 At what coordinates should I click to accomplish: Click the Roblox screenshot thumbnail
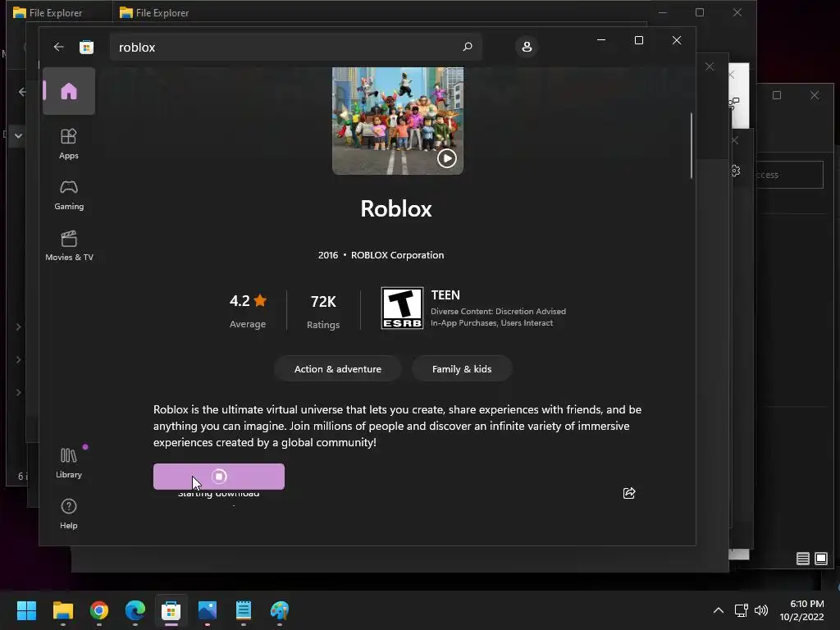click(x=398, y=121)
